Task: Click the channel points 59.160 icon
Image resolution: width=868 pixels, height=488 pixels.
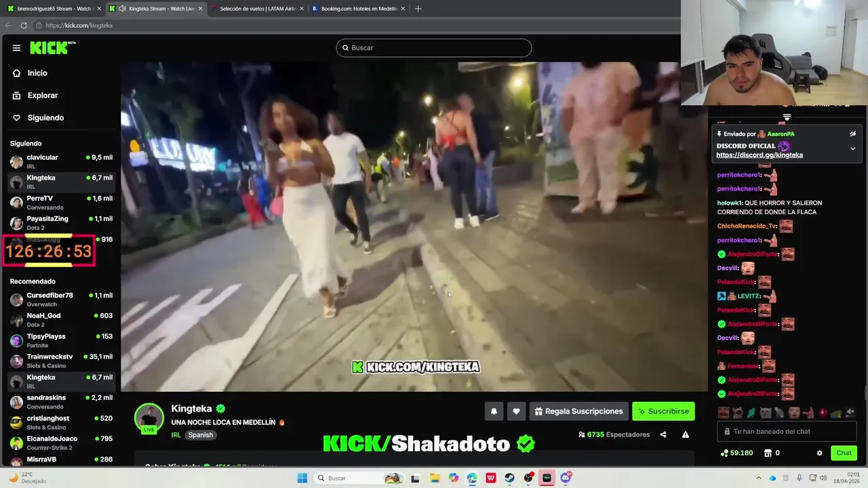Action: 725,453
